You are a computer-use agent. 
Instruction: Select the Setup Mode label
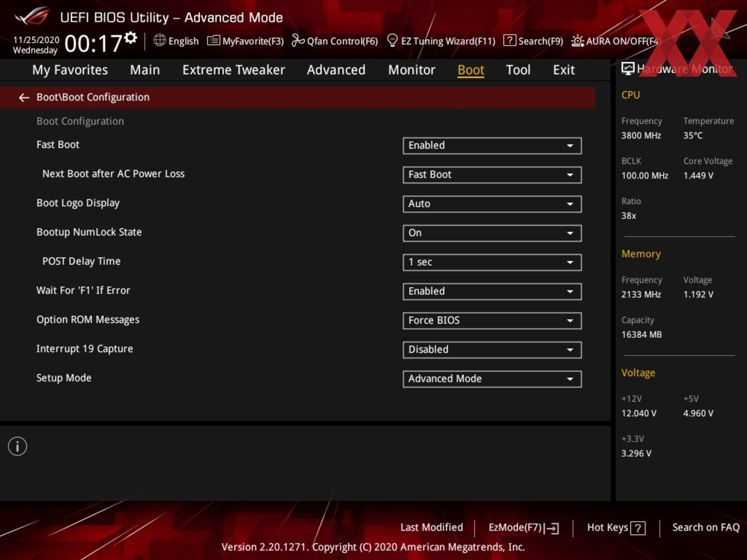pyautogui.click(x=64, y=378)
